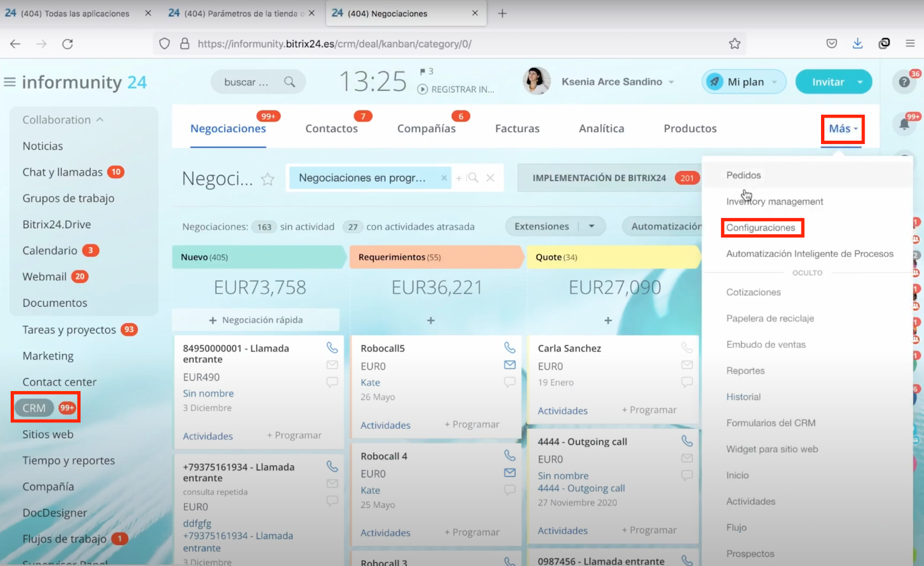Screen dimensions: 924x566
Task: Click the magnifier icon in the filter box
Action: click(473, 178)
